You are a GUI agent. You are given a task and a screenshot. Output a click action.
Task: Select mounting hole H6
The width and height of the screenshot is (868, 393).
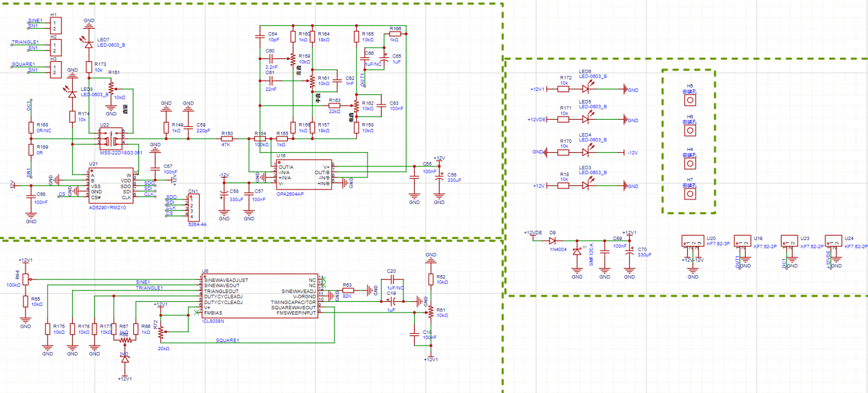click(x=690, y=131)
